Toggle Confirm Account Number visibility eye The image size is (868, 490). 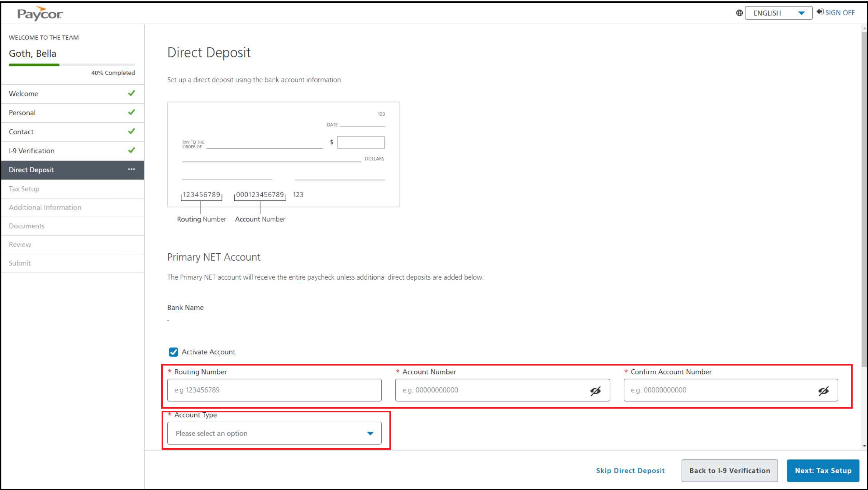coord(823,391)
